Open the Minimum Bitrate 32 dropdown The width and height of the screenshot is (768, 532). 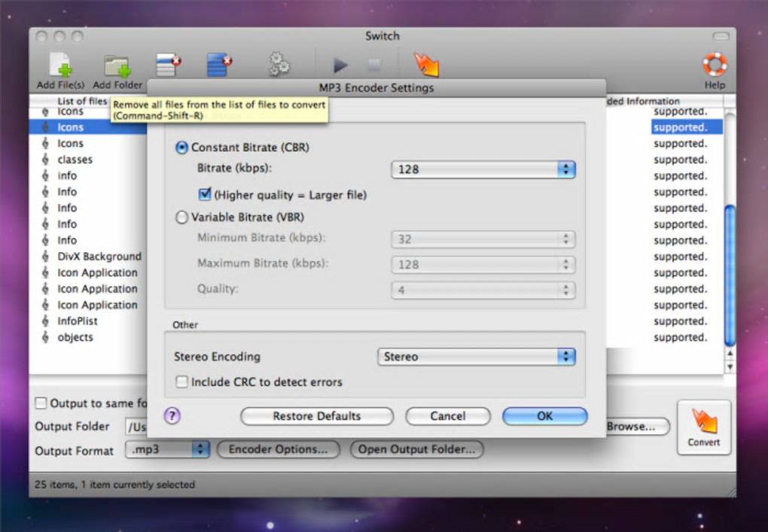click(x=483, y=239)
